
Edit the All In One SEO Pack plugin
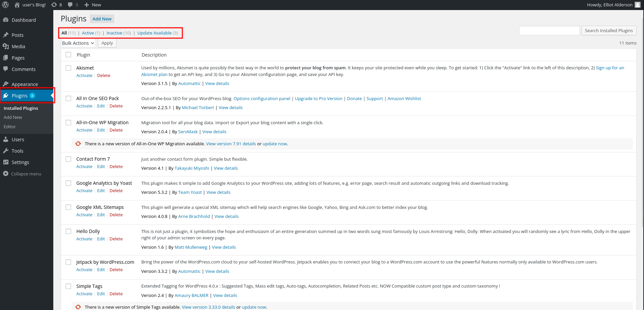(x=101, y=106)
